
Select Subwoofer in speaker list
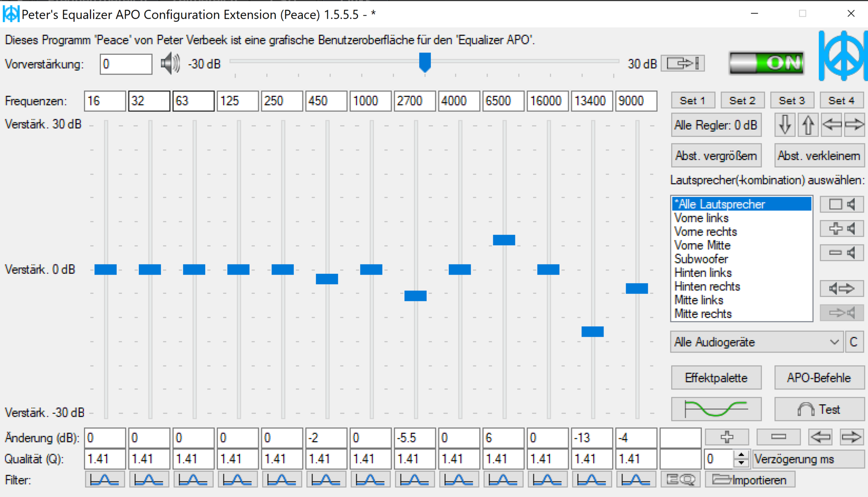pyautogui.click(x=701, y=259)
